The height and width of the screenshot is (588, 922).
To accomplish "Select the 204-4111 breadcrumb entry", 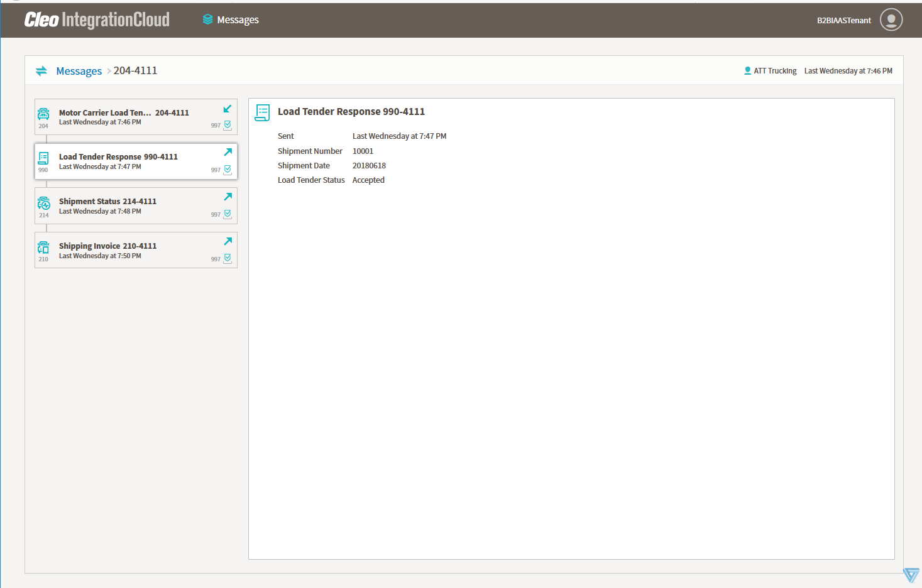I will pos(135,70).
